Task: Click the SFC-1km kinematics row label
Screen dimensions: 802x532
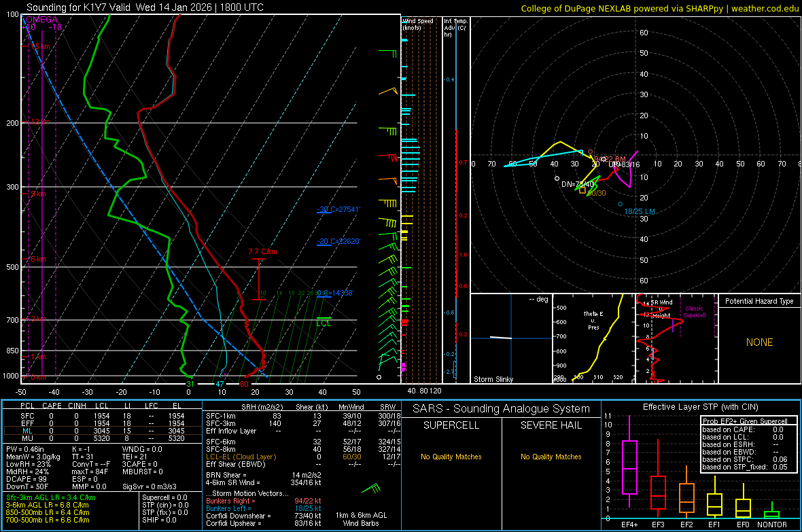Action: coord(221,416)
